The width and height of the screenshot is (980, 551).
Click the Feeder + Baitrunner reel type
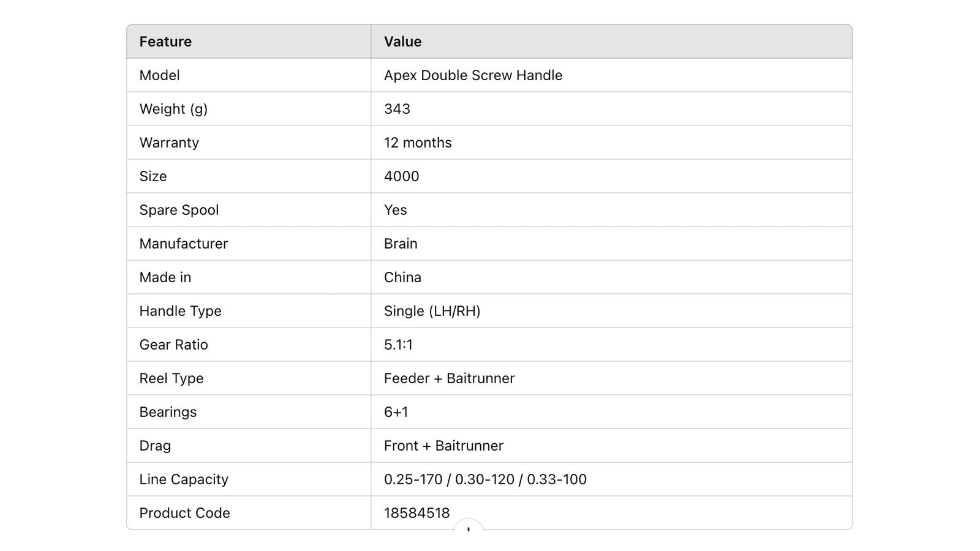pos(449,378)
